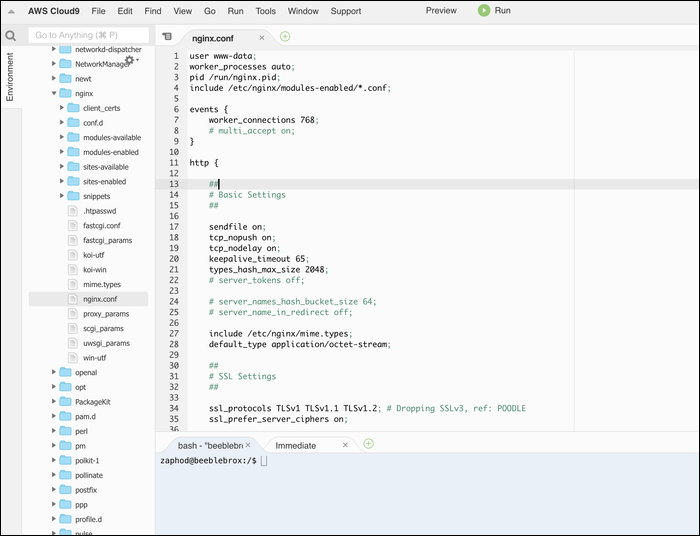This screenshot has width=700, height=536.
Task: Click the conf.d folder icon
Action: click(73, 123)
